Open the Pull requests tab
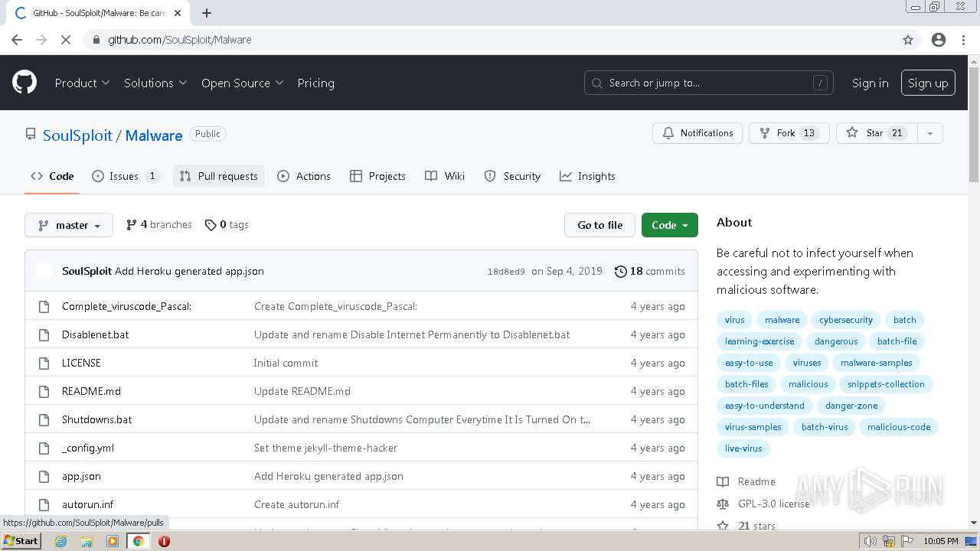 click(x=219, y=176)
